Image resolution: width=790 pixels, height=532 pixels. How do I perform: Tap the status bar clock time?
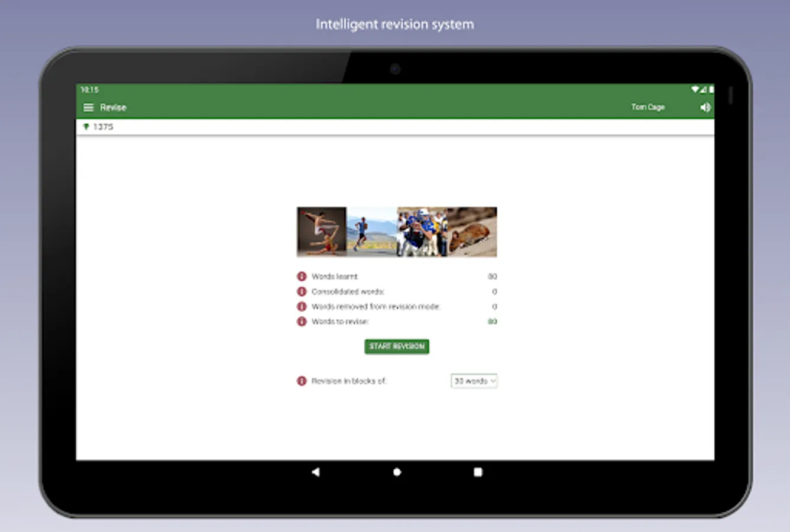click(90, 90)
